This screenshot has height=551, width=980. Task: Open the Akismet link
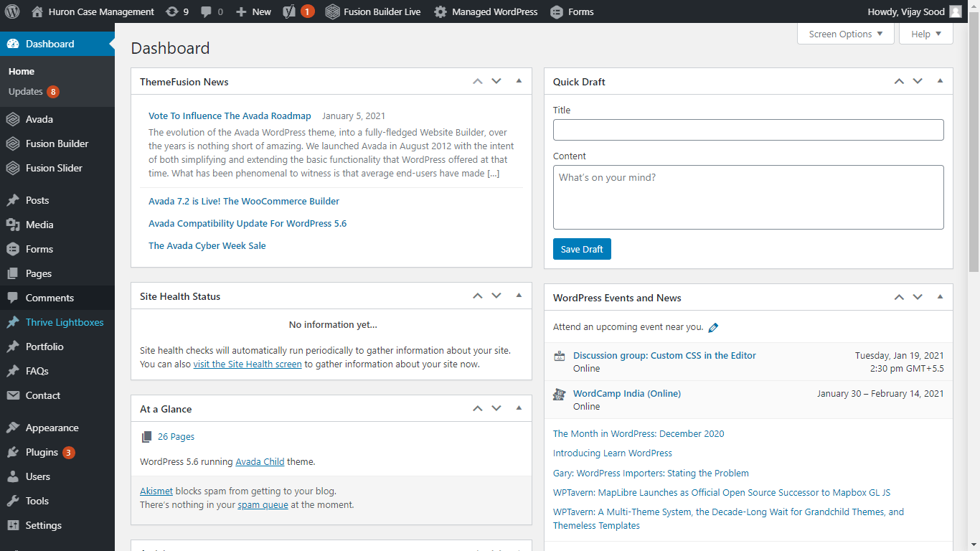[156, 491]
